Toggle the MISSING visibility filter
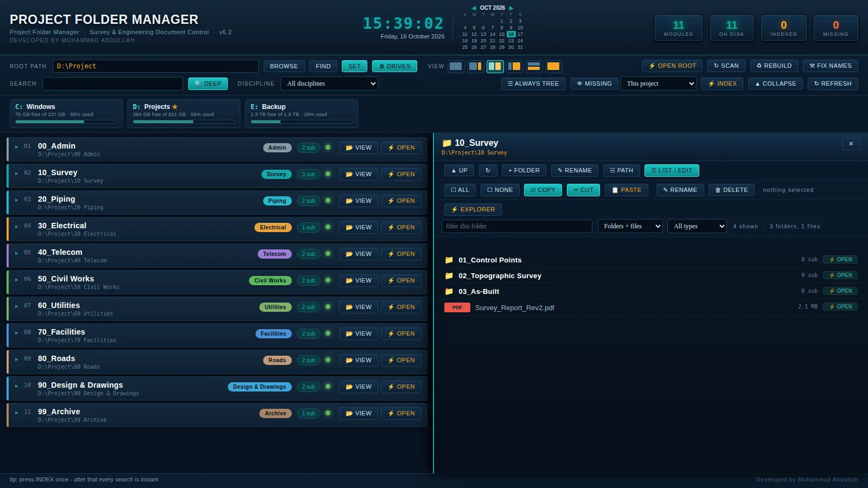Image resolution: width=868 pixels, height=488 pixels. coord(594,84)
